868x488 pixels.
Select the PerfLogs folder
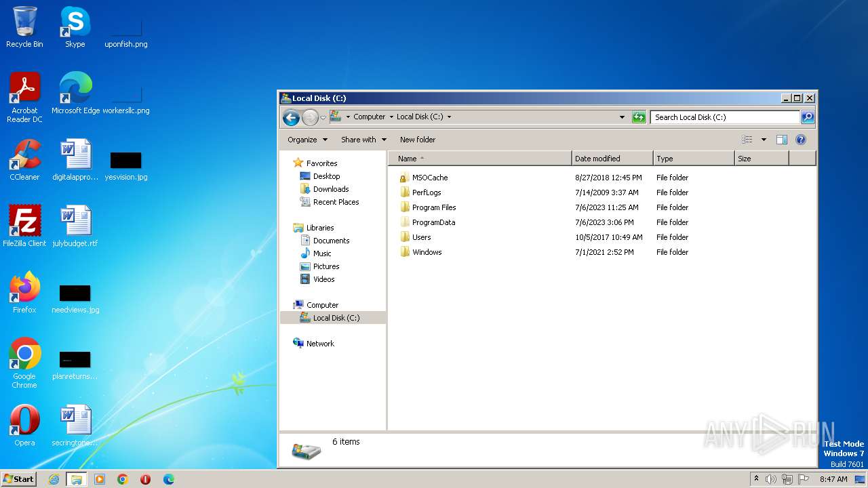[427, 192]
